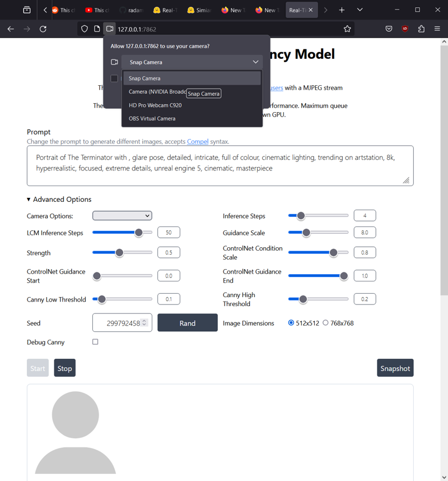The image size is (448, 481).
Task: Go forward to the next page
Action: [27, 29]
